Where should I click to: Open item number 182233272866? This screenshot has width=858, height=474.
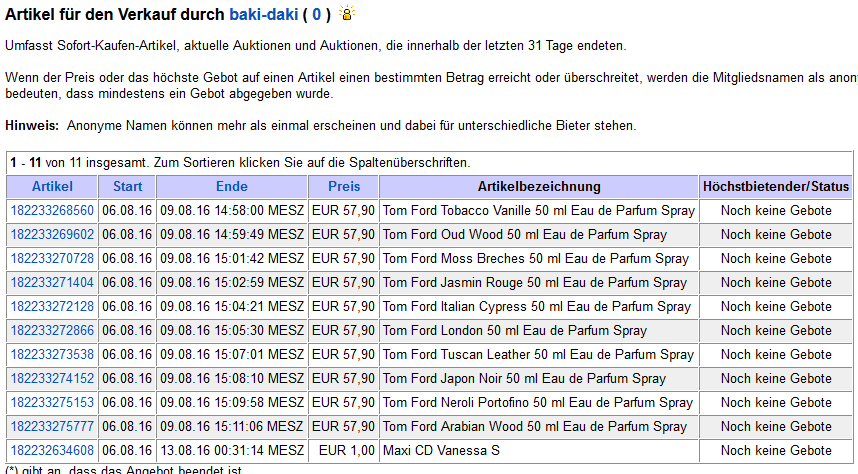pyautogui.click(x=53, y=331)
